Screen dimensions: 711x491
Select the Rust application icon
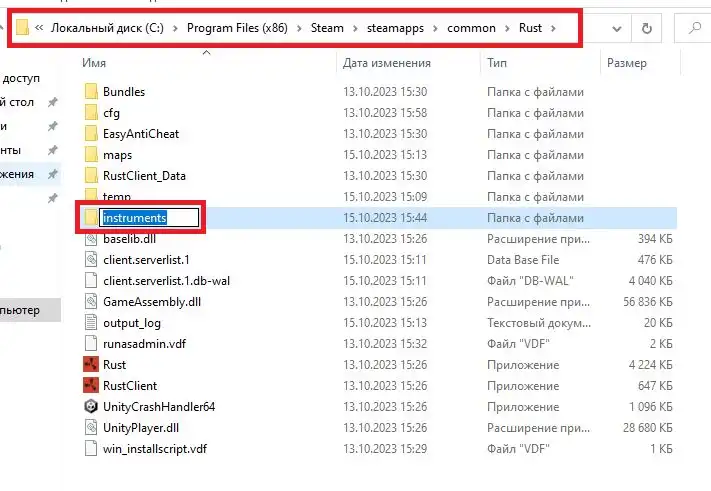coord(91,365)
